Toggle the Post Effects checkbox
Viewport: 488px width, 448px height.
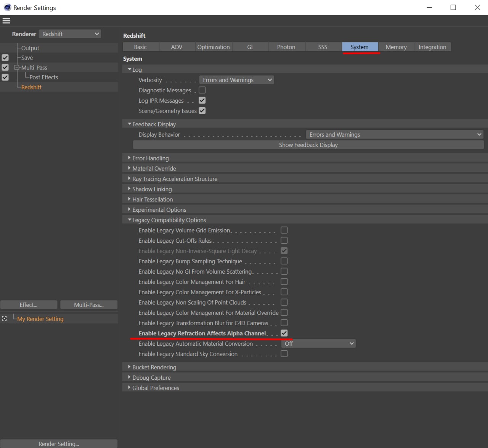point(5,77)
